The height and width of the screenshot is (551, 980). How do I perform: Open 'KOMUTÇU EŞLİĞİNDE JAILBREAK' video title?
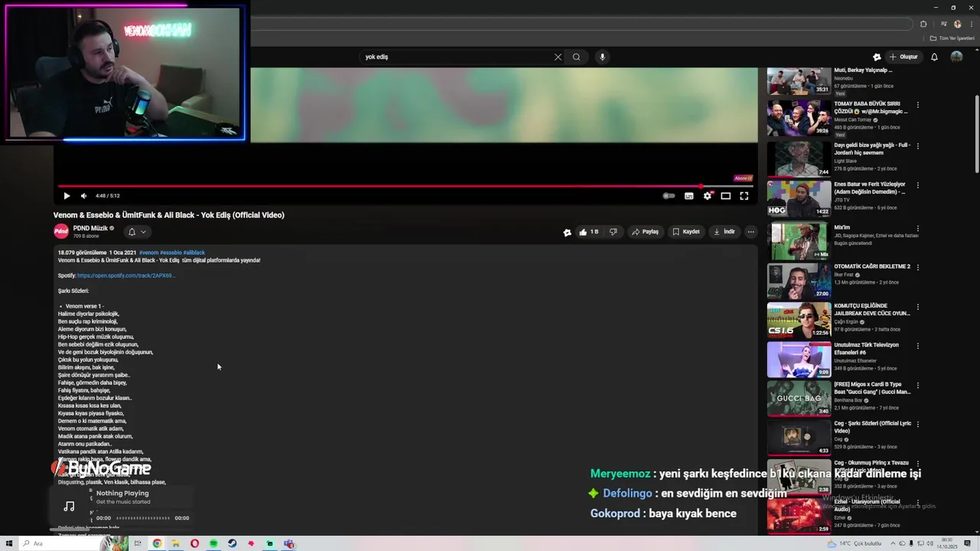coord(872,309)
